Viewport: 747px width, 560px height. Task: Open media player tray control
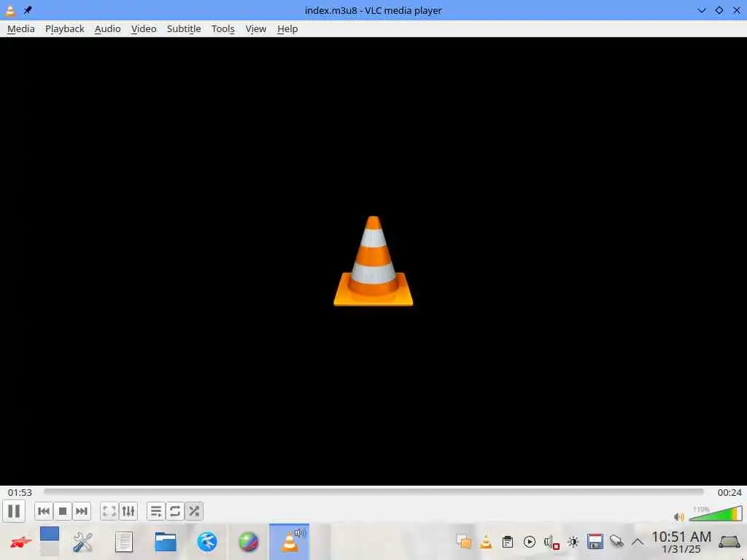[530, 542]
